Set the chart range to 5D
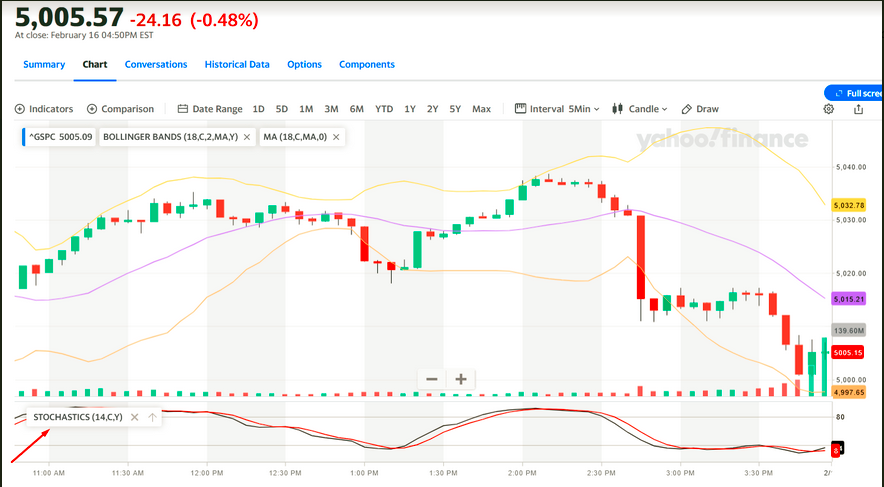884x487 pixels. (281, 109)
